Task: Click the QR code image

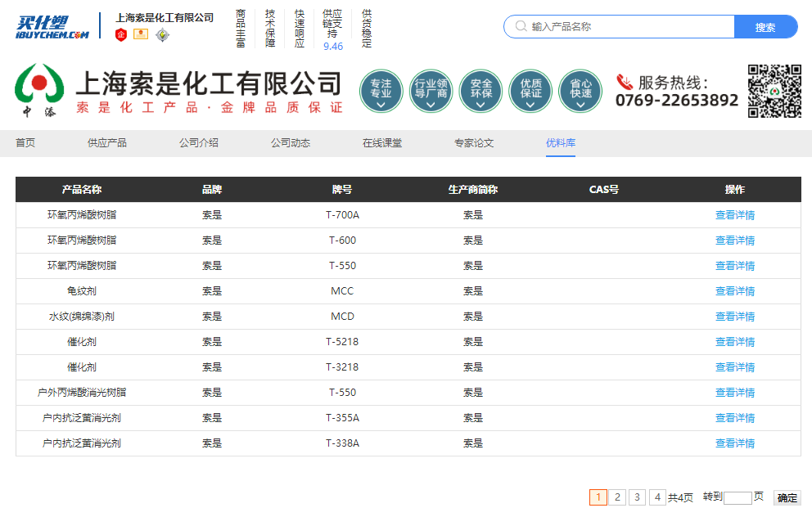Action: pos(774,91)
